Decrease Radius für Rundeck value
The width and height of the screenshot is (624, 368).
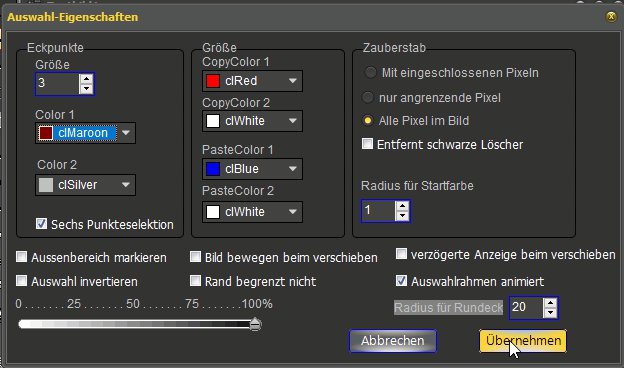click(550, 313)
